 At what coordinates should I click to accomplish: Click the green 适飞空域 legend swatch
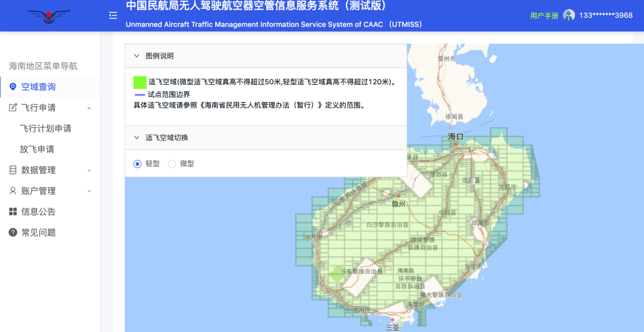140,82
